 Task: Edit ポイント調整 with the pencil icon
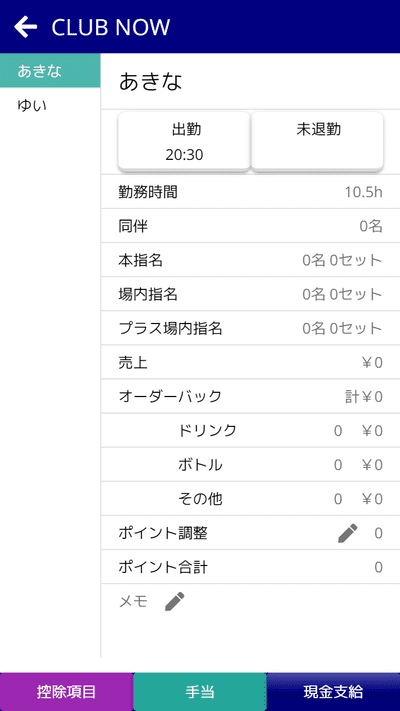pyautogui.click(x=347, y=533)
